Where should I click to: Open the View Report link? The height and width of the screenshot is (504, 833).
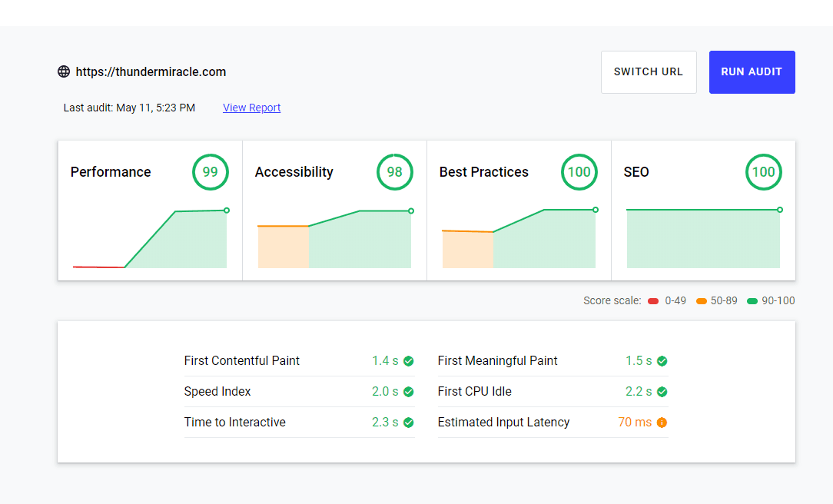[251, 108]
